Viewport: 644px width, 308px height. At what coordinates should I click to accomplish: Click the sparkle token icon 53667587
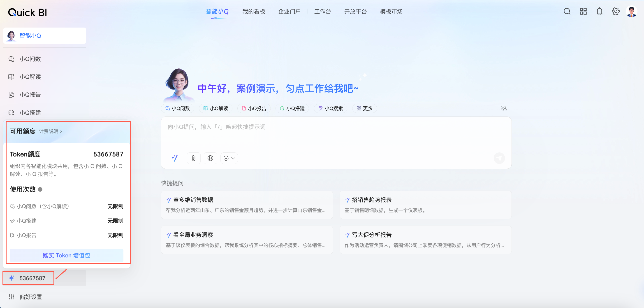[x=12, y=278]
